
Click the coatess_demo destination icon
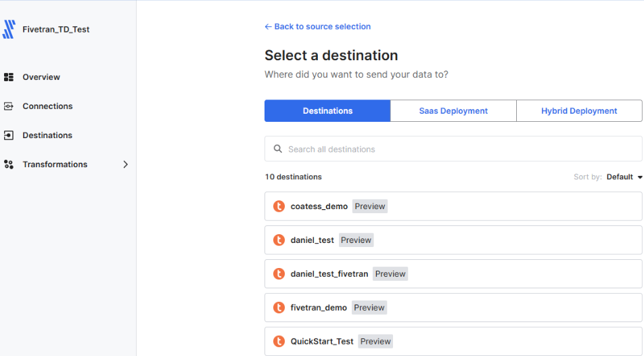pos(279,206)
